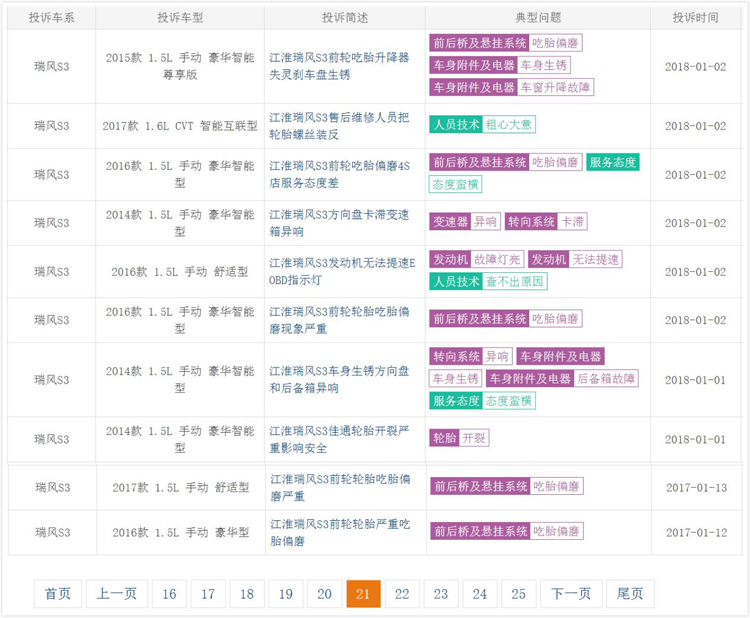Image resolution: width=750 pixels, height=618 pixels.
Task: Open complaint about 方向盘卡滞变速箱异响
Action: 339,223
